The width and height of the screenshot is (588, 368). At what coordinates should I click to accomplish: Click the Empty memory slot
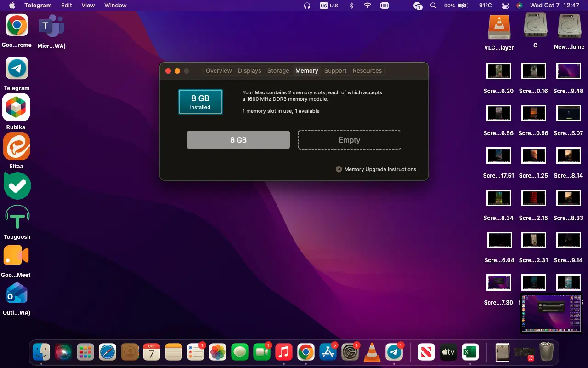[350, 140]
